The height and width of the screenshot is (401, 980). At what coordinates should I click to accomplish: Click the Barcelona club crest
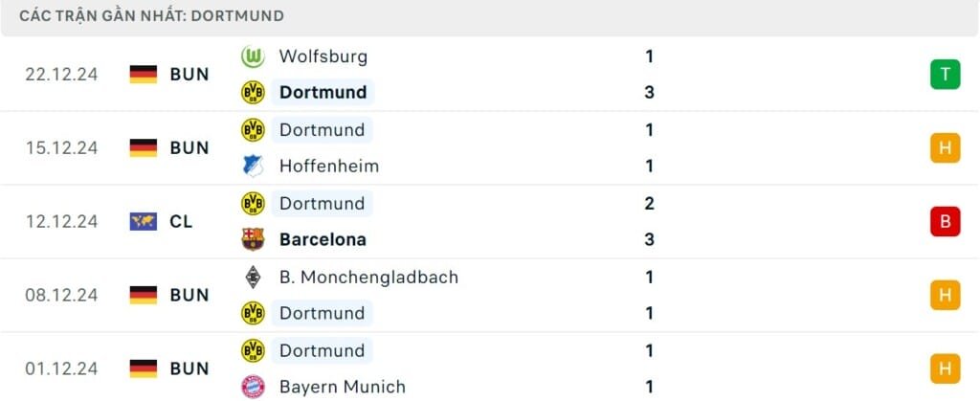click(253, 240)
